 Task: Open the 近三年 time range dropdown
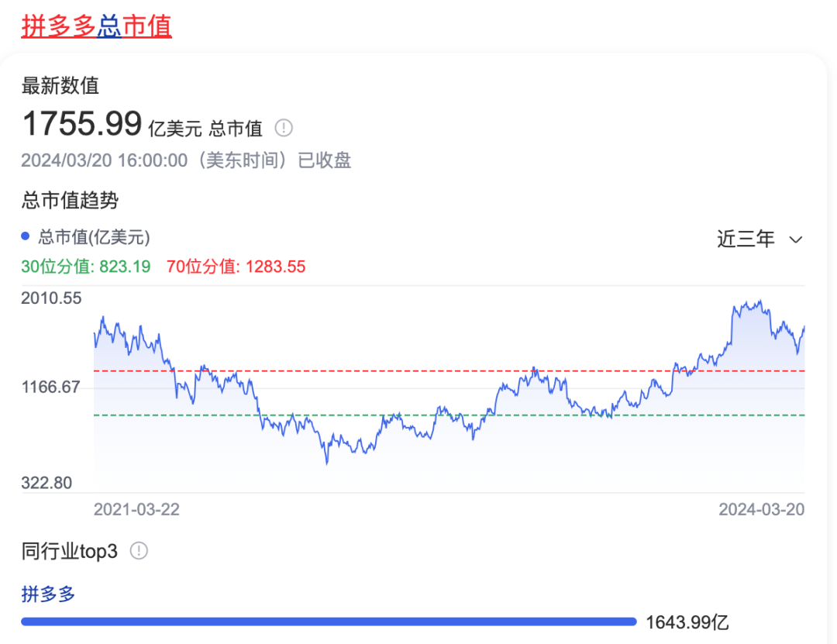[759, 239]
